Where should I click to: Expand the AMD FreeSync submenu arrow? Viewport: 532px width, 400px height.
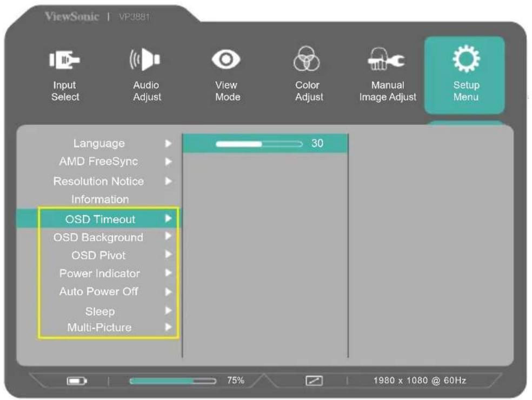[168, 162]
